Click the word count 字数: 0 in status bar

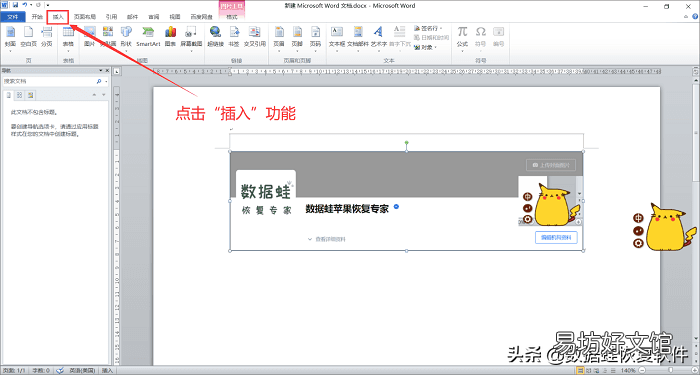[x=42, y=371]
